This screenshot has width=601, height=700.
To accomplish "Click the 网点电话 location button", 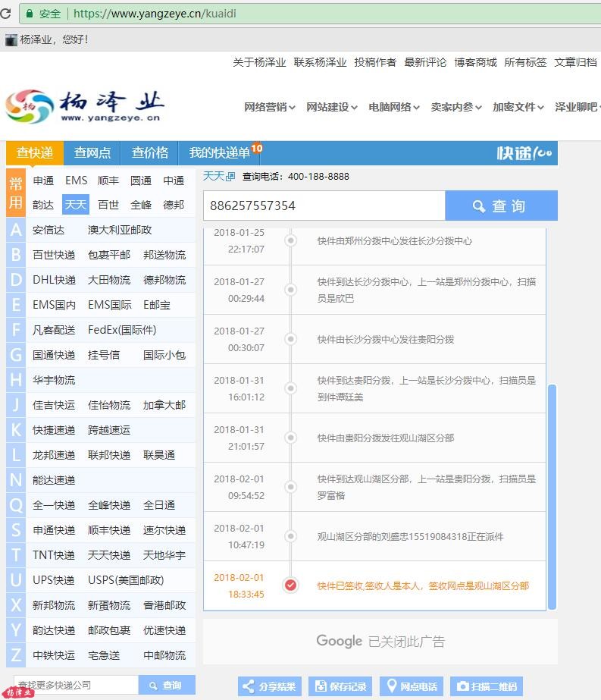I will (x=412, y=686).
